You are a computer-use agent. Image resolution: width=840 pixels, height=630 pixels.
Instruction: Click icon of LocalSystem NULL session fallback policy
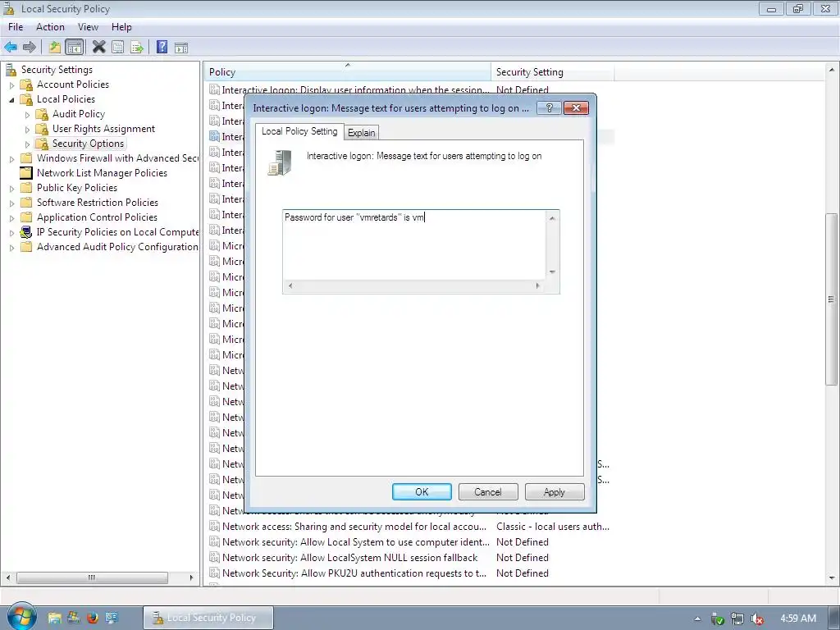(x=214, y=558)
